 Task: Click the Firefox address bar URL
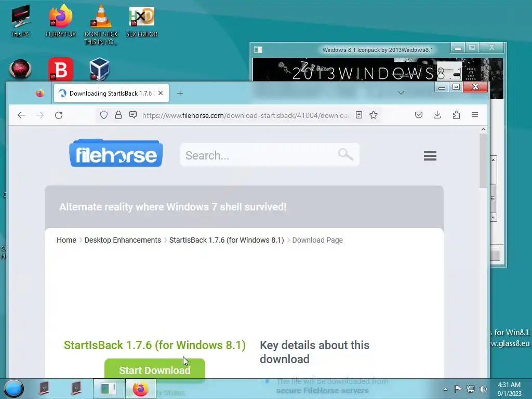pos(245,115)
